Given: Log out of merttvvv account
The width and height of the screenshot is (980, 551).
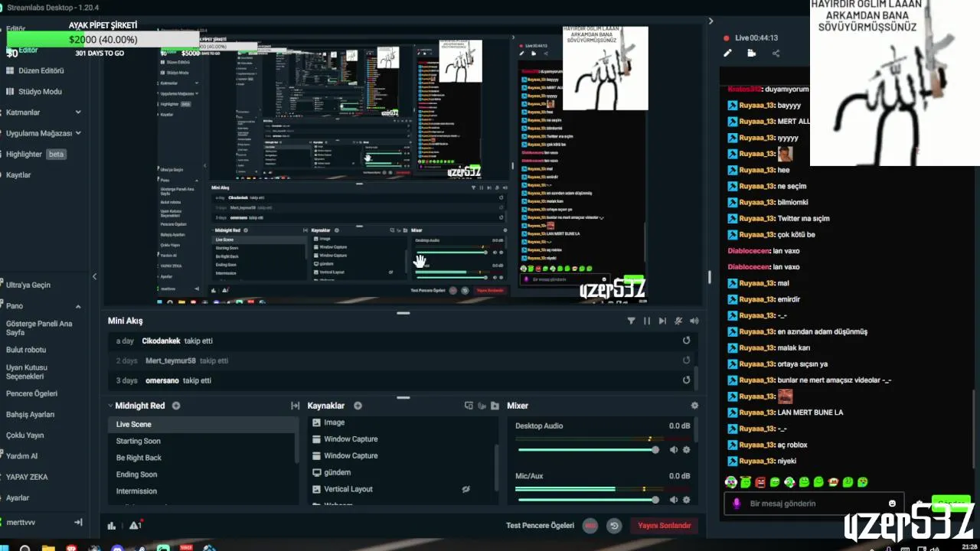Looking at the screenshot, I should [78, 523].
